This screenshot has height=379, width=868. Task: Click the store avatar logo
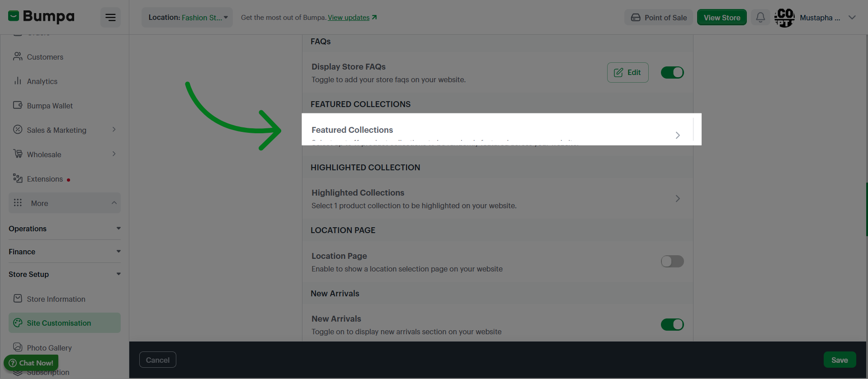(x=784, y=18)
